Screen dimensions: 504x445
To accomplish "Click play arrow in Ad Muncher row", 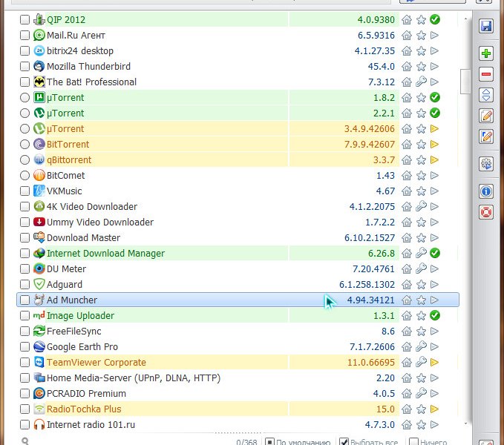I will point(434,300).
